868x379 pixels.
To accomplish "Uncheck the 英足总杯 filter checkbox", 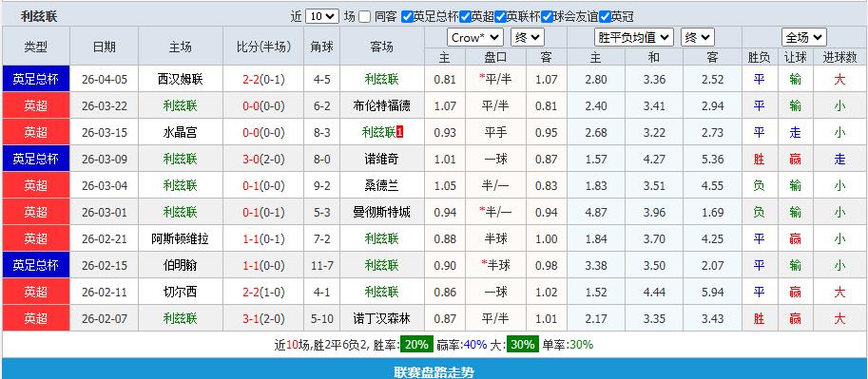I will pos(407,16).
